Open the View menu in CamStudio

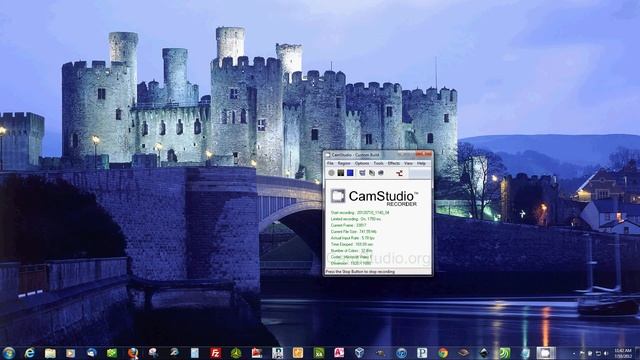[x=408, y=163]
